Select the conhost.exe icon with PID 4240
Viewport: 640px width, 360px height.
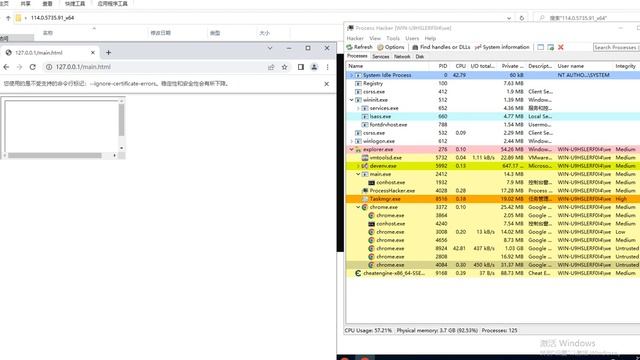tap(371, 224)
